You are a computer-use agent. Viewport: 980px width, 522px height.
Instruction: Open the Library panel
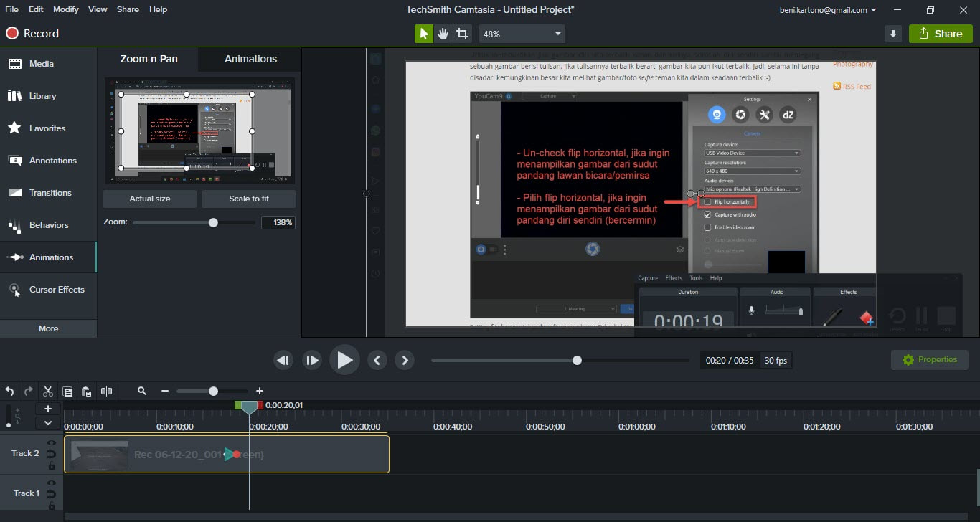[48, 96]
